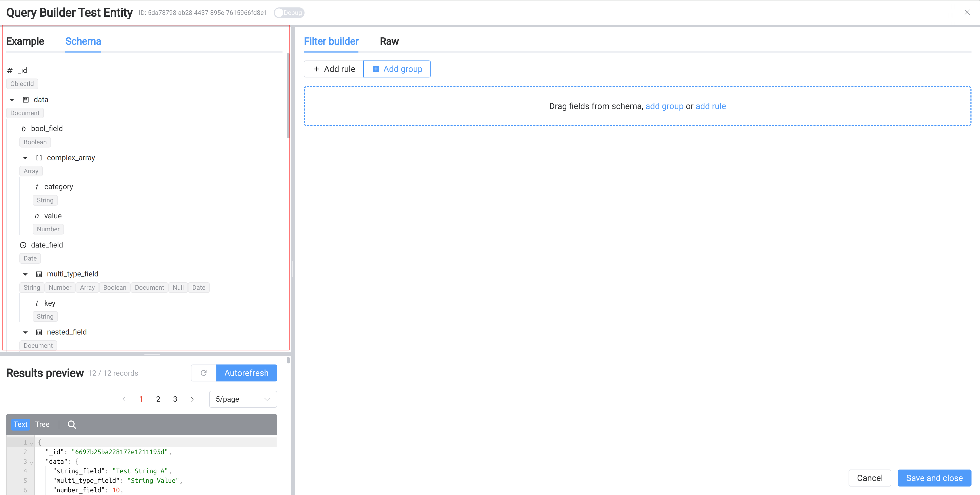This screenshot has height=495, width=980.
Task: Go to previous results page
Action: coord(124,399)
